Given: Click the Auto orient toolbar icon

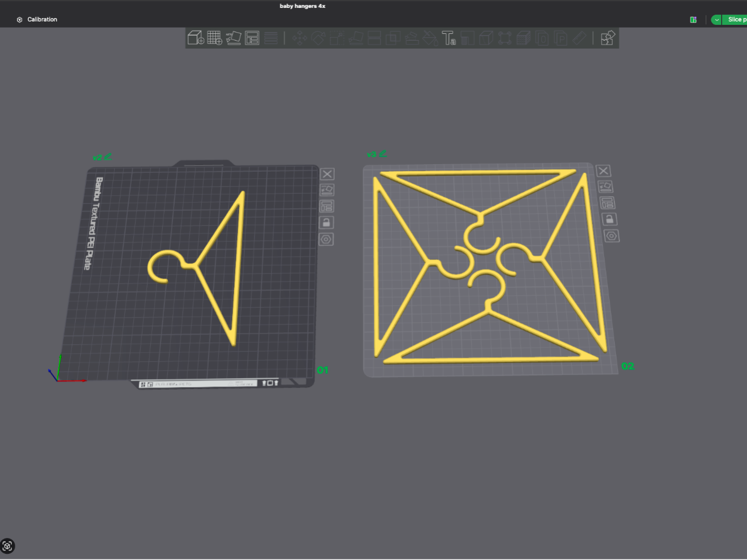Looking at the screenshot, I should click(234, 38).
